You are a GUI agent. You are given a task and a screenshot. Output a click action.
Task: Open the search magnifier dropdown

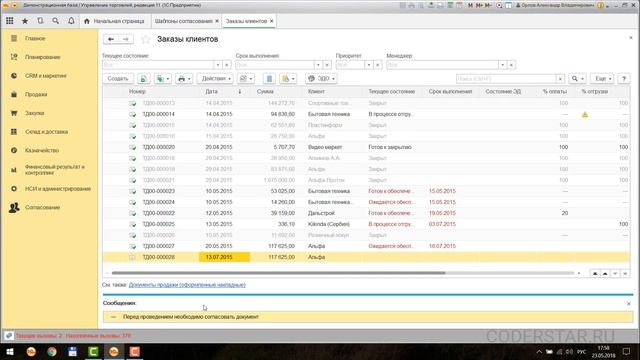tap(578, 78)
